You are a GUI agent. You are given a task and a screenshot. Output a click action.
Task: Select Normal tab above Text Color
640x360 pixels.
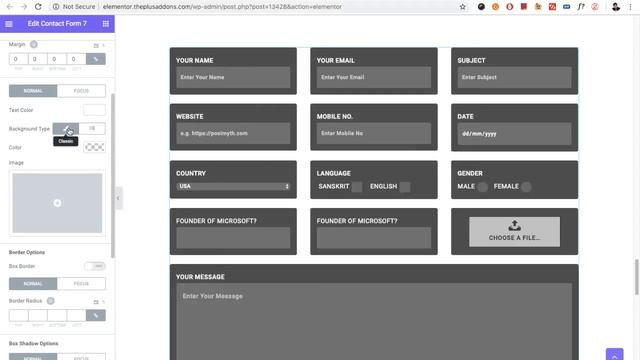click(33, 91)
